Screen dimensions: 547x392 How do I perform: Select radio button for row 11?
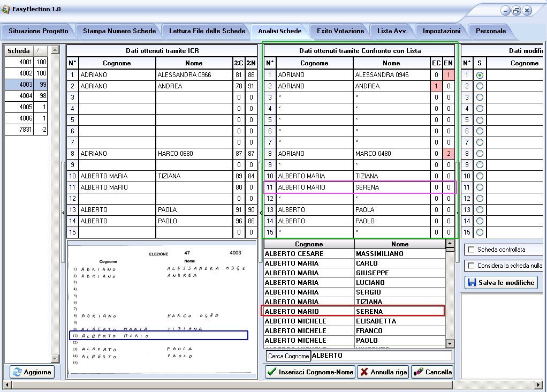click(480, 187)
